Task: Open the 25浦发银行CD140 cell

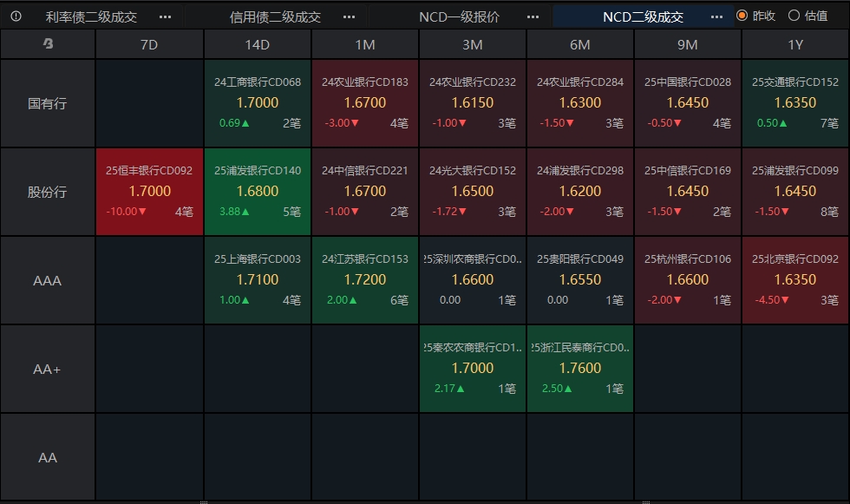Action: click(257, 192)
